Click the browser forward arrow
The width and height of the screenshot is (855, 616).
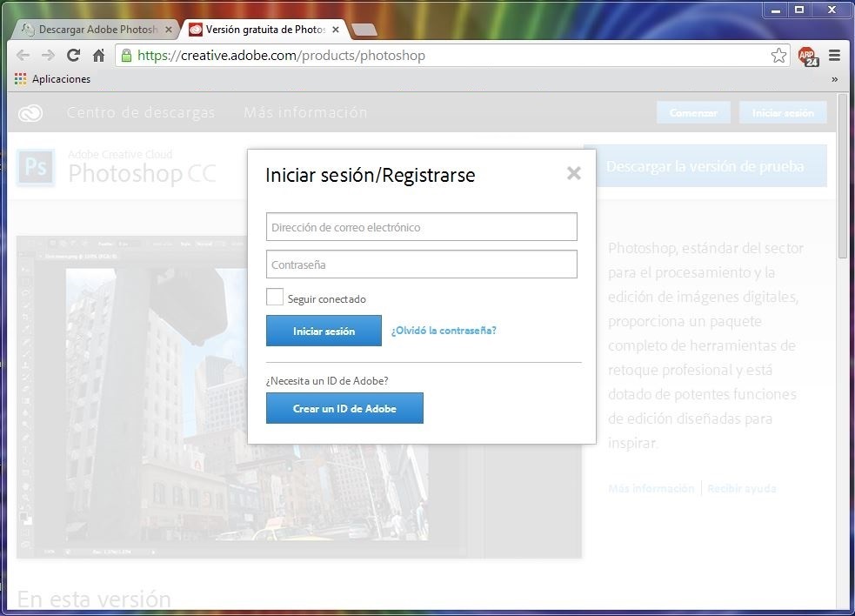coord(48,55)
